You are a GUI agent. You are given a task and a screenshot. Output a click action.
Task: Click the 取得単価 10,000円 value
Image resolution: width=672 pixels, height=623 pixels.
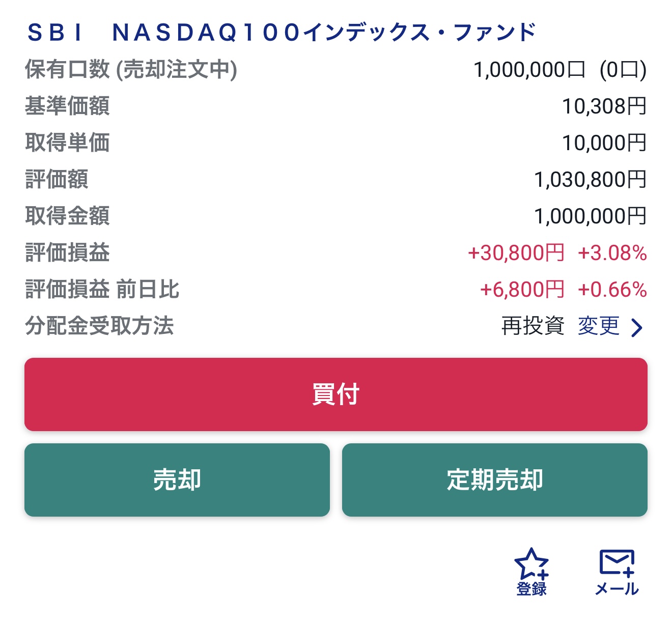click(604, 143)
